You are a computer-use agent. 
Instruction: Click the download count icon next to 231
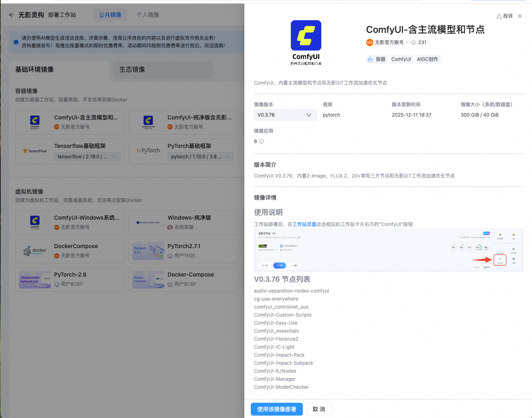point(413,42)
